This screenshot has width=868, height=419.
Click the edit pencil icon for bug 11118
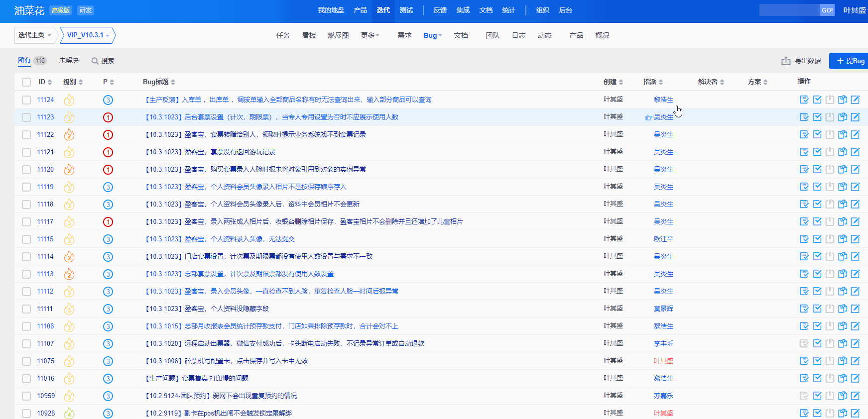tap(855, 204)
